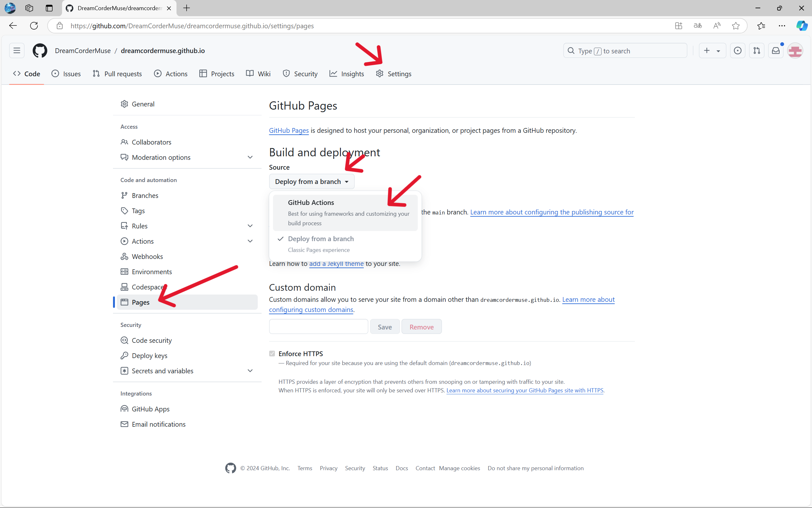Open browser Settings and more ellipsis
This screenshot has width=812, height=508.
click(x=782, y=26)
